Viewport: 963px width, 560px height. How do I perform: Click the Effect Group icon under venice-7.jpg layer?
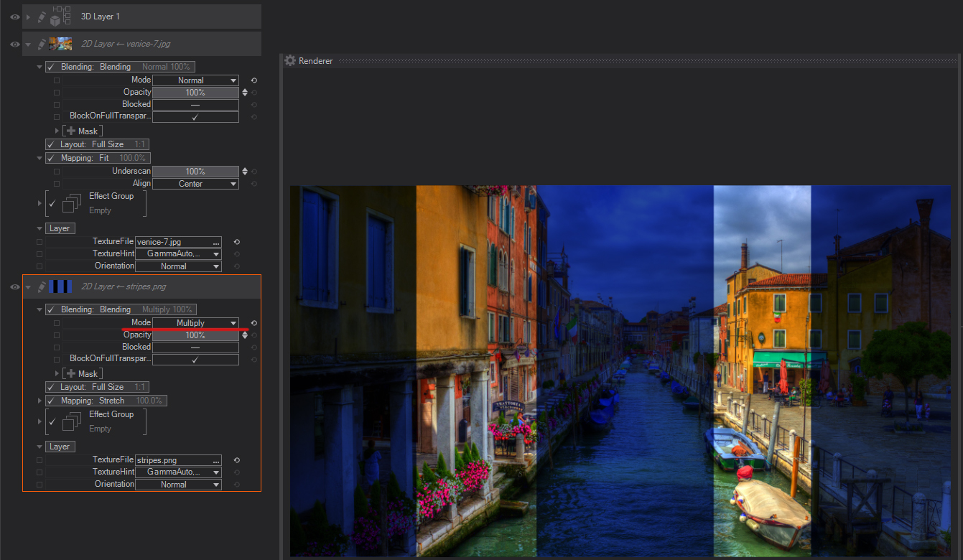(71, 203)
